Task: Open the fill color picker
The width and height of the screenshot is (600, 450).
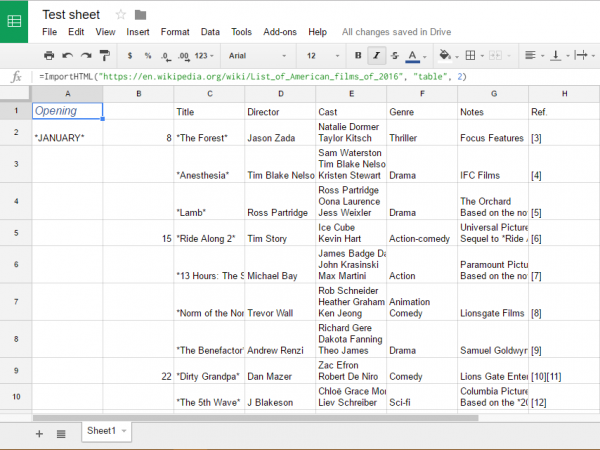Action: click(x=445, y=55)
